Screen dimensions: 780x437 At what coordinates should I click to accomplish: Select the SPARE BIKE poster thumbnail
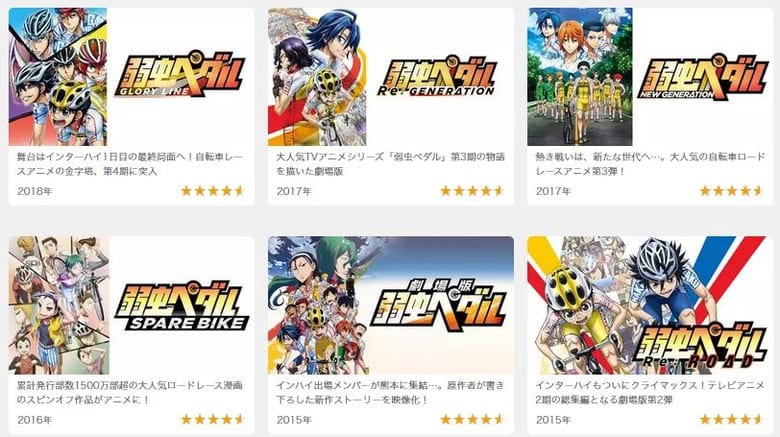coord(59,305)
